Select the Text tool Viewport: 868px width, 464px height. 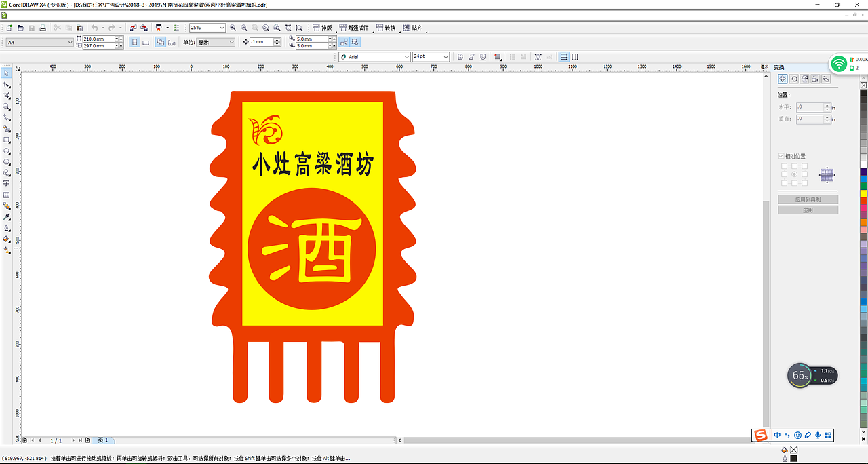point(7,185)
